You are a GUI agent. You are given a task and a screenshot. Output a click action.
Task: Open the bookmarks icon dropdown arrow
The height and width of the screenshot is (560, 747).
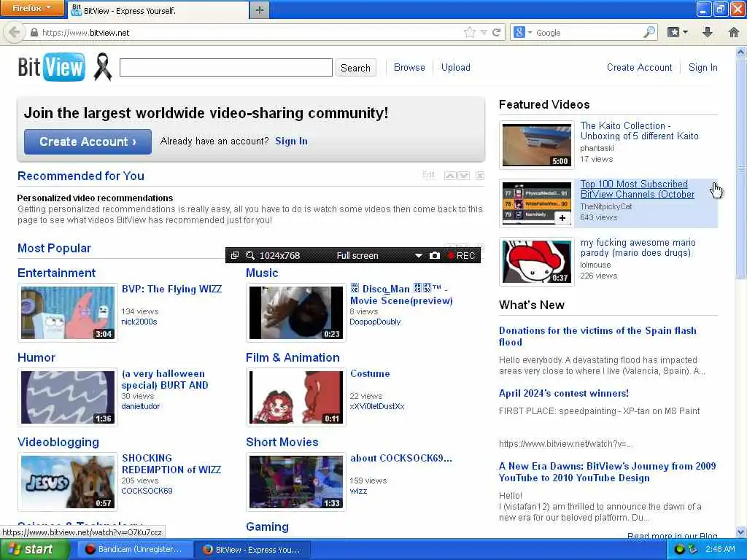(685, 32)
